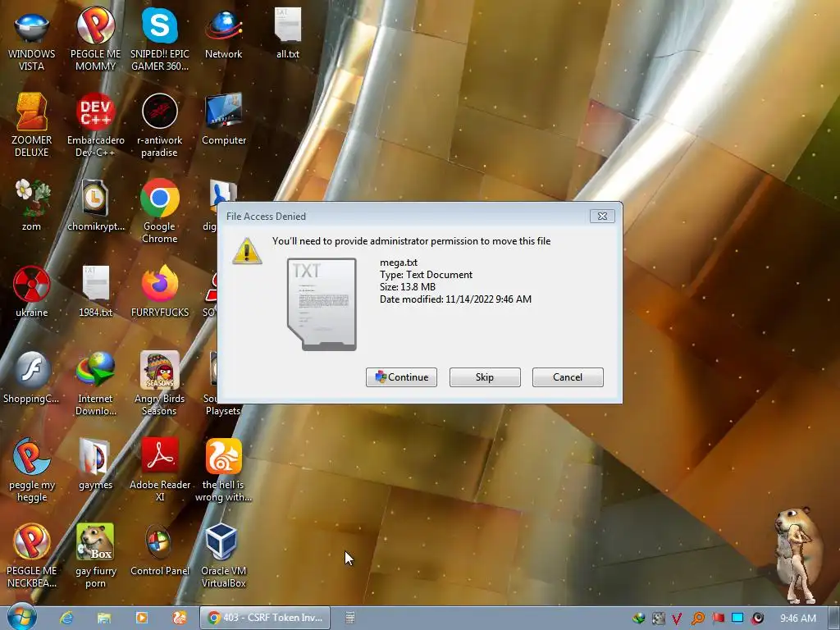The width and height of the screenshot is (840, 630).
Task: Select the desktop icon with Box label
Action: pyautogui.click(x=95, y=557)
